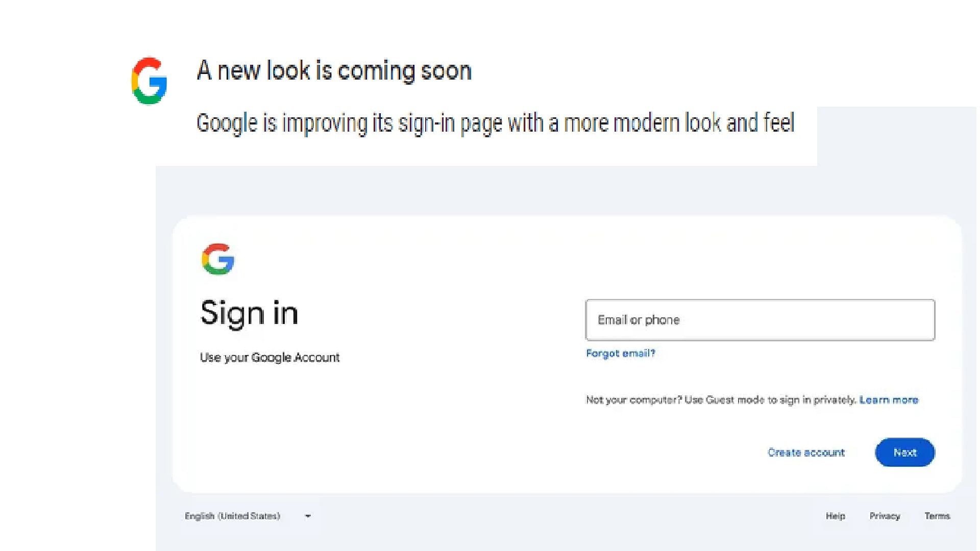Image resolution: width=980 pixels, height=551 pixels.
Task: Click the Email or phone input field
Action: pyautogui.click(x=760, y=319)
